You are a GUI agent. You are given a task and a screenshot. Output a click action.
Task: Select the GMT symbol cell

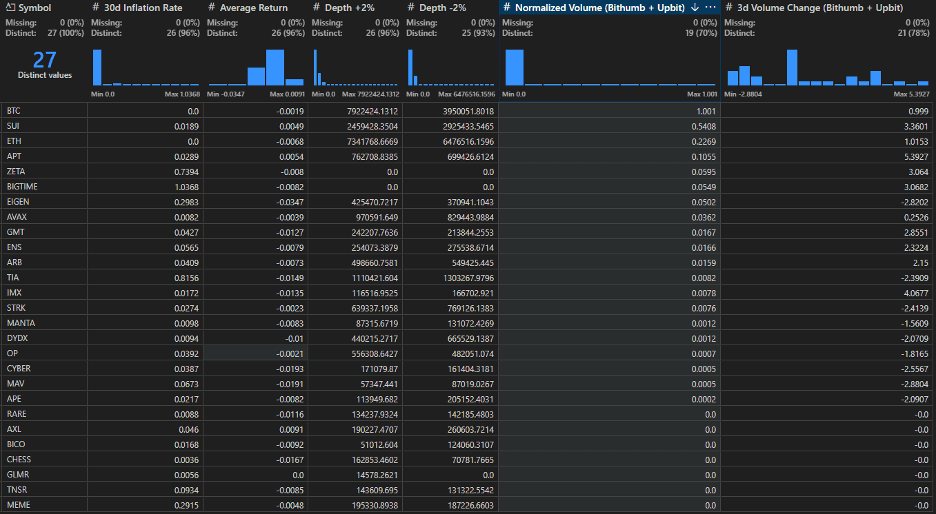[x=44, y=232]
